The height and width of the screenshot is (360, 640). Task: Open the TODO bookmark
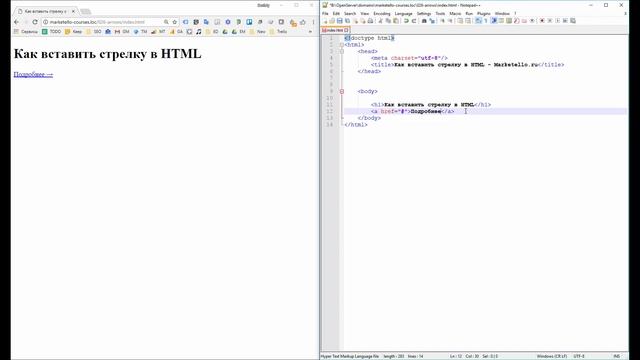(51, 31)
